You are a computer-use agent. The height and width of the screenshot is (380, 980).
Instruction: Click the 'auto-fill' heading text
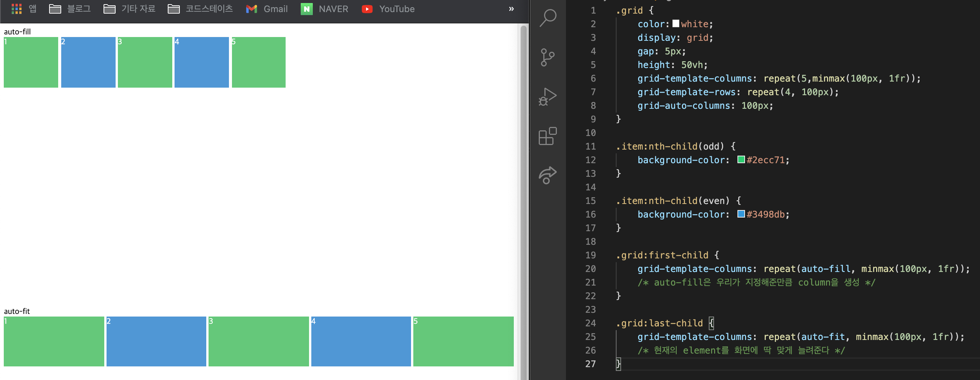(17, 32)
